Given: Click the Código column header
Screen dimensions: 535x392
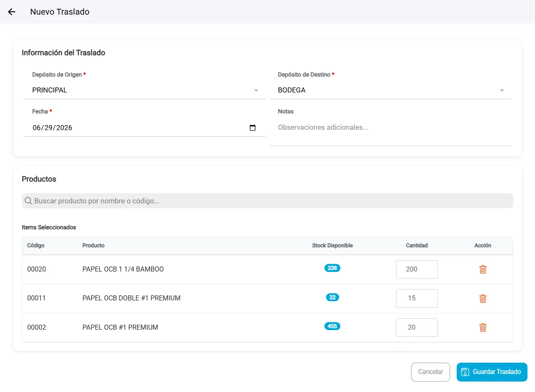Looking at the screenshot, I should click(36, 246).
